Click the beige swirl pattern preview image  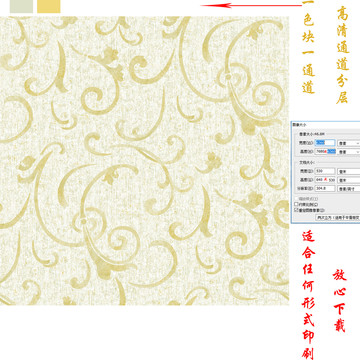tap(144, 161)
